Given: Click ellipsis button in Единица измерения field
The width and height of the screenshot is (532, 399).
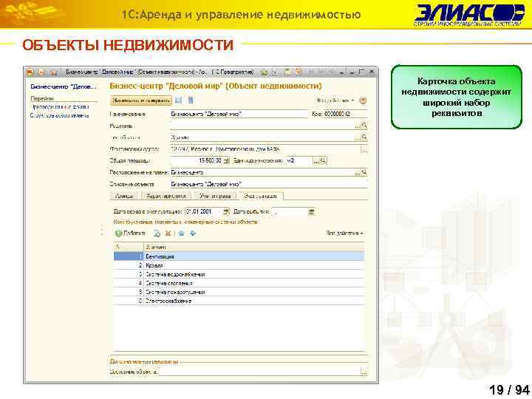Looking at the screenshot, I should [316, 160].
